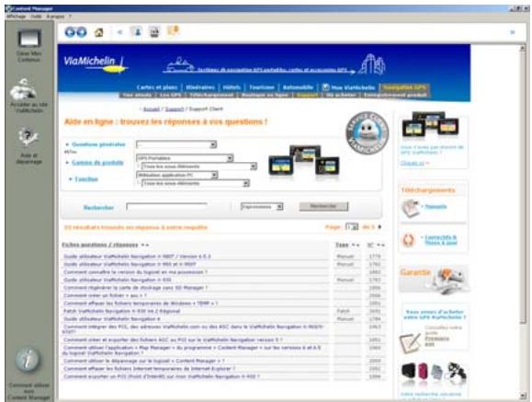Click the 'Cliquez ici' link in the sidebar
Screen dimensions: 532x402
pyautogui.click(x=413, y=163)
